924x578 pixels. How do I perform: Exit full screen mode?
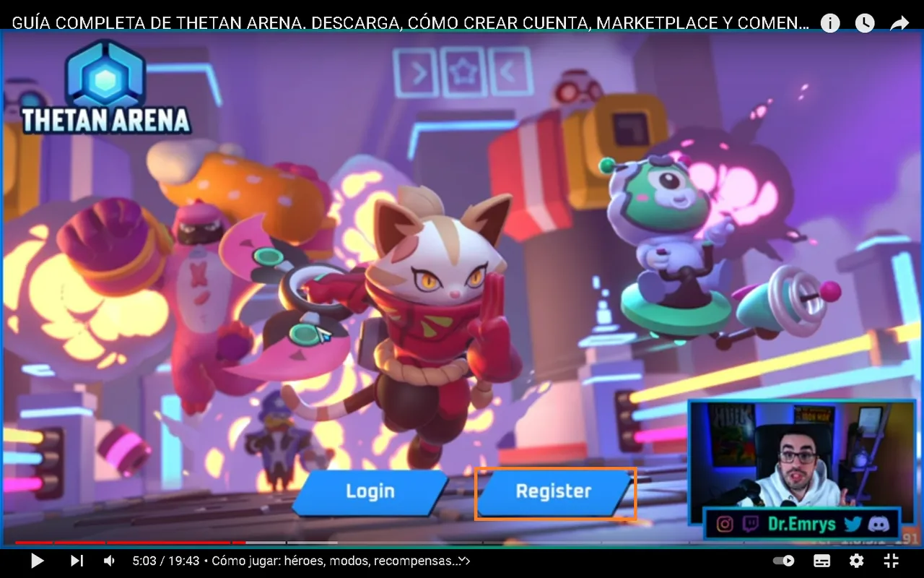pos(892,561)
